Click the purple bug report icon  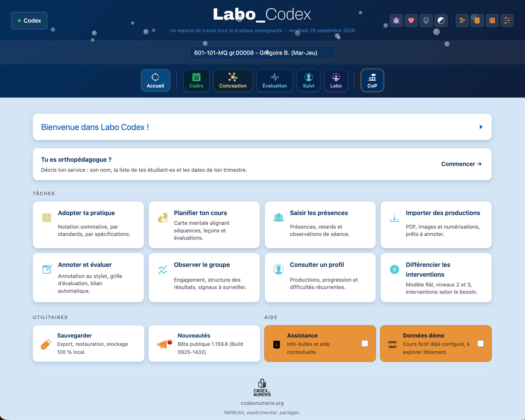[396, 20]
